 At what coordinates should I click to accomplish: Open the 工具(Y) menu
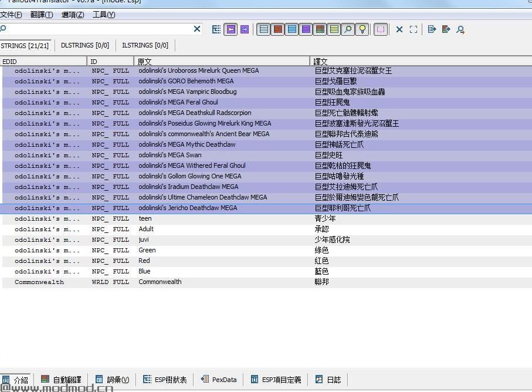pyautogui.click(x=104, y=15)
